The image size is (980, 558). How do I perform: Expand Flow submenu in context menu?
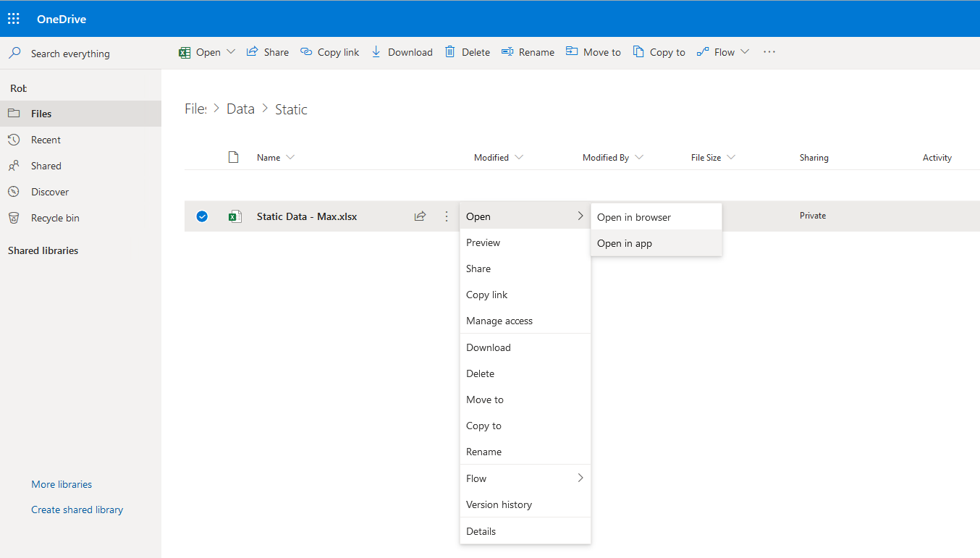tap(525, 478)
